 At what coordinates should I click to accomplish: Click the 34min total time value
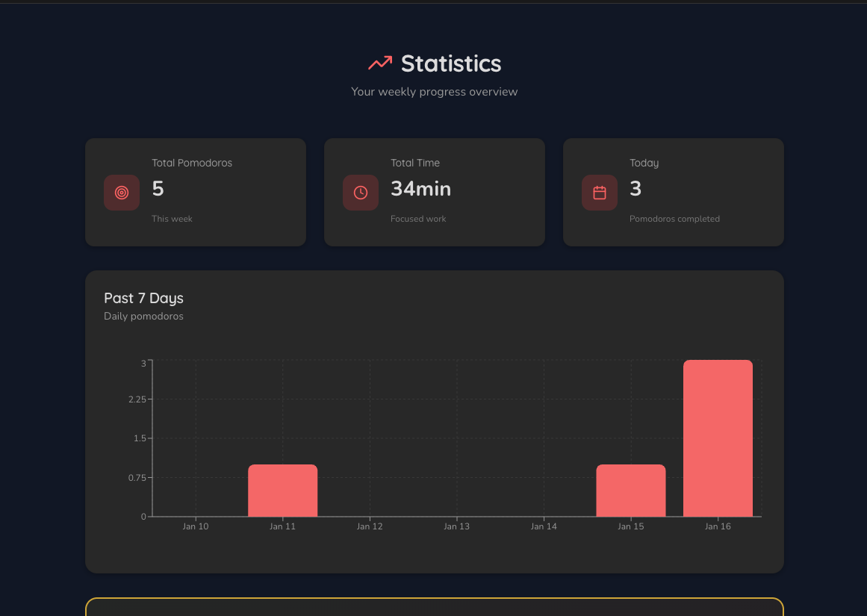[420, 189]
